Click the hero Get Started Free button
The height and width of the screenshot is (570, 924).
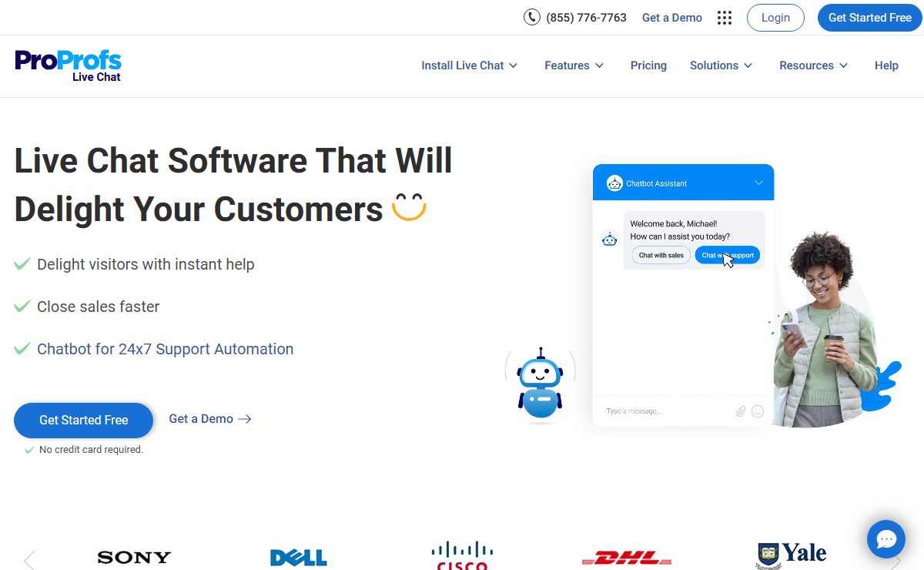coord(84,420)
